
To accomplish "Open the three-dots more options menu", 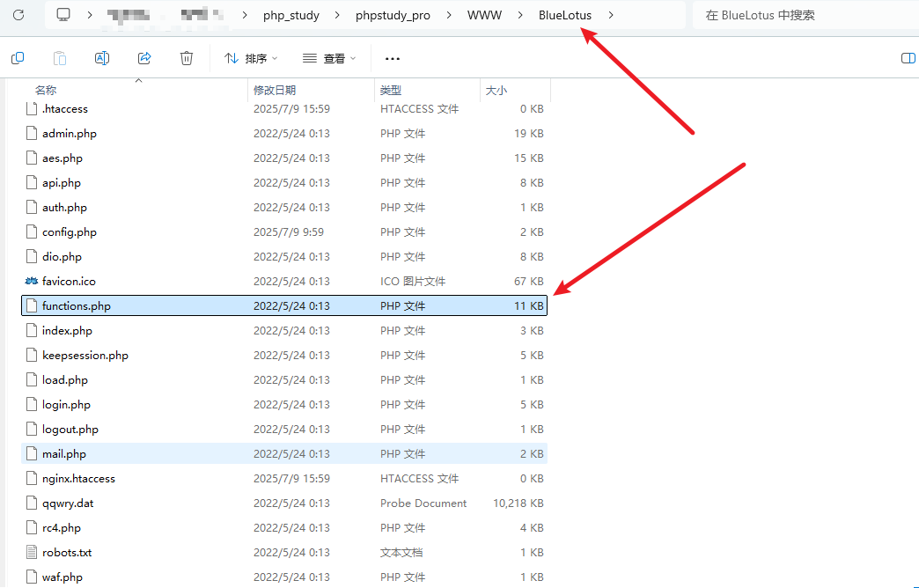I will click(393, 58).
